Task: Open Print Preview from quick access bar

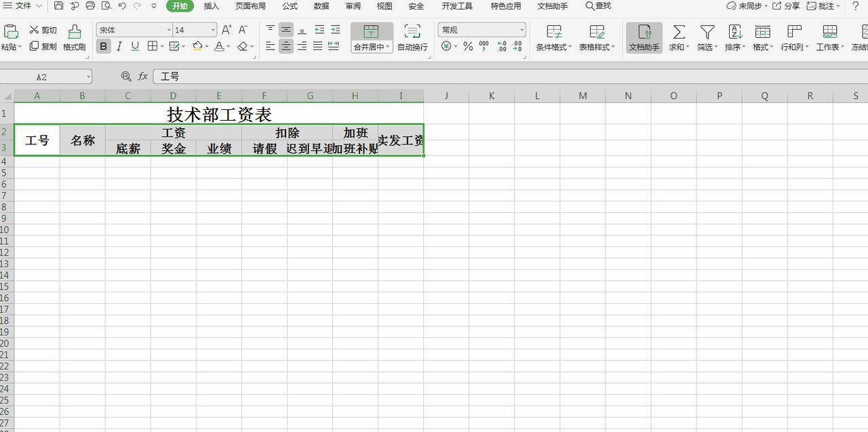Action: pos(106,6)
